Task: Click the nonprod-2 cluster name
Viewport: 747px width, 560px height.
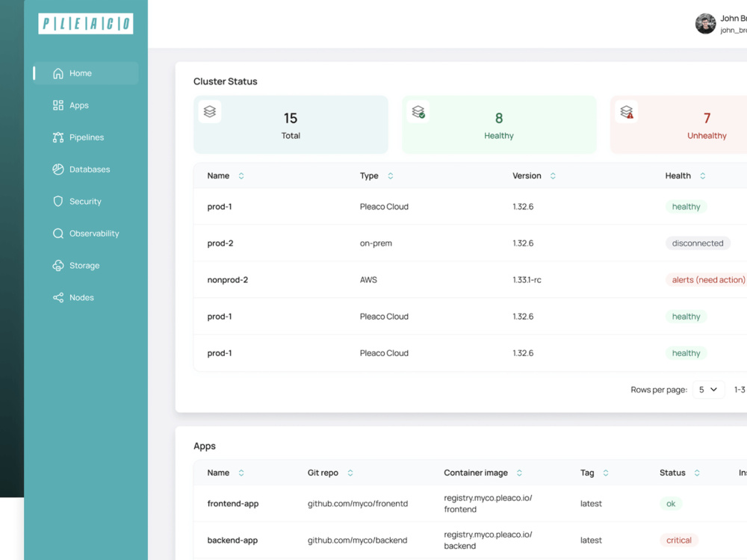Action: pos(228,280)
